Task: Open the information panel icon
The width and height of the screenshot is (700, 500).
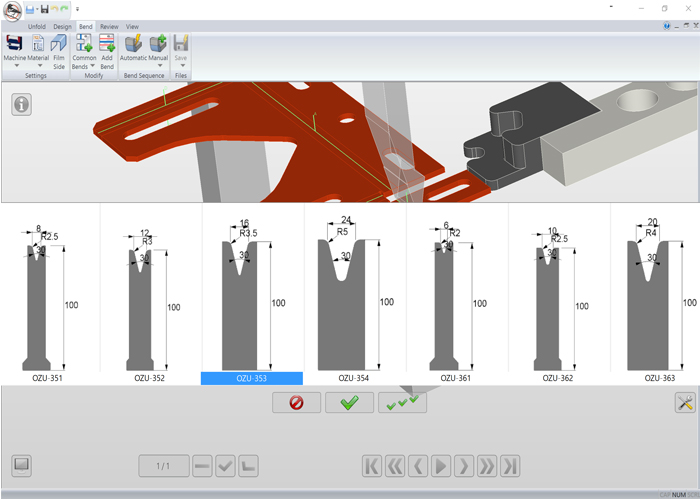Action: [x=22, y=104]
